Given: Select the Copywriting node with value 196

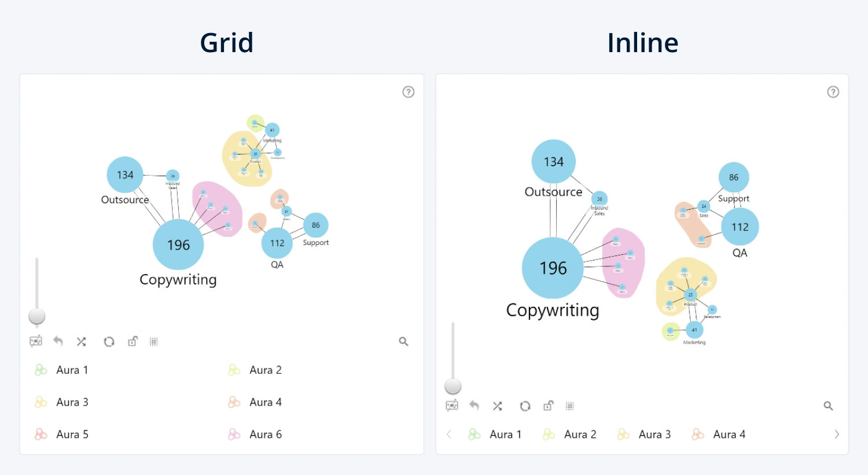Looking at the screenshot, I should (x=178, y=244).
